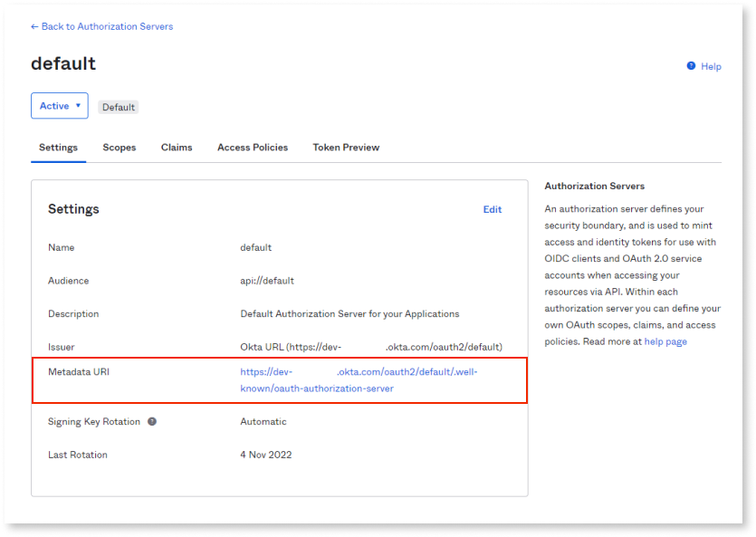Click the back arrow beside Authorization Servers
Viewport: 756px width, 537px height.
tap(33, 26)
